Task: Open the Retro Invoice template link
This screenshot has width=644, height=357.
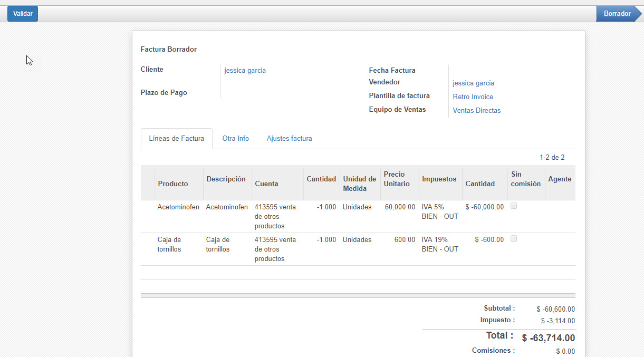Action: [473, 97]
